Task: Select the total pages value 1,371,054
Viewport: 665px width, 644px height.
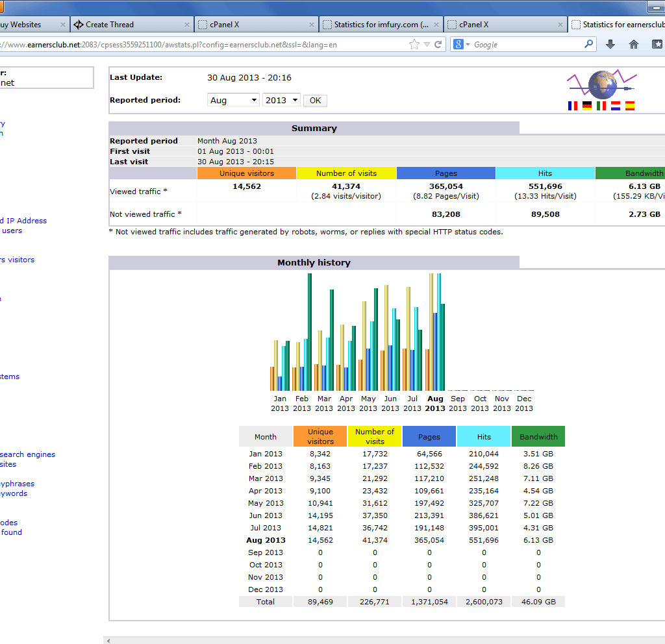Action: pyautogui.click(x=429, y=602)
